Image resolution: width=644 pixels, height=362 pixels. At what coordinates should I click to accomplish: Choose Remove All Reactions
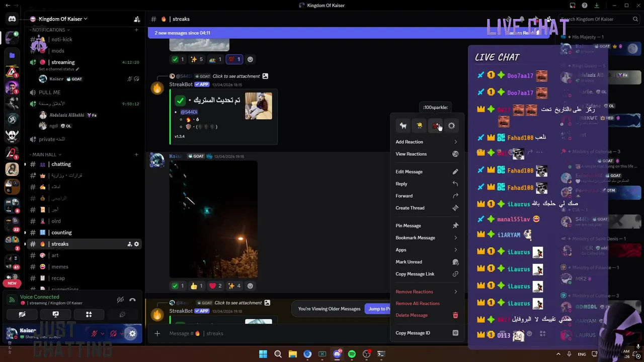click(x=427, y=304)
